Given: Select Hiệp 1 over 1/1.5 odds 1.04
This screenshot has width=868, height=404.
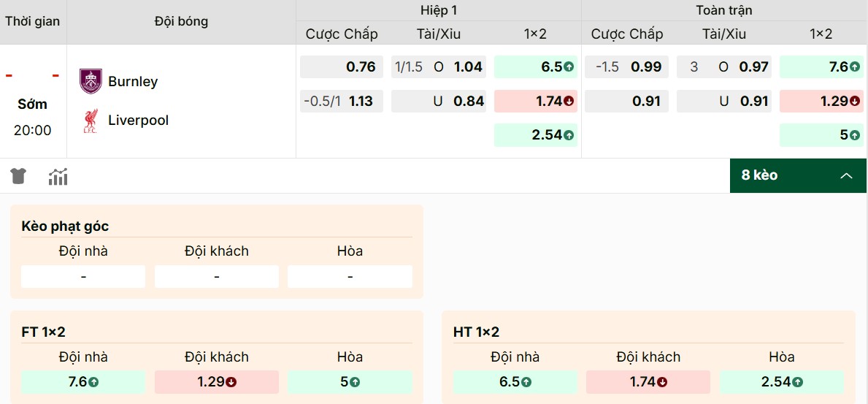Looking at the screenshot, I should (x=438, y=67).
